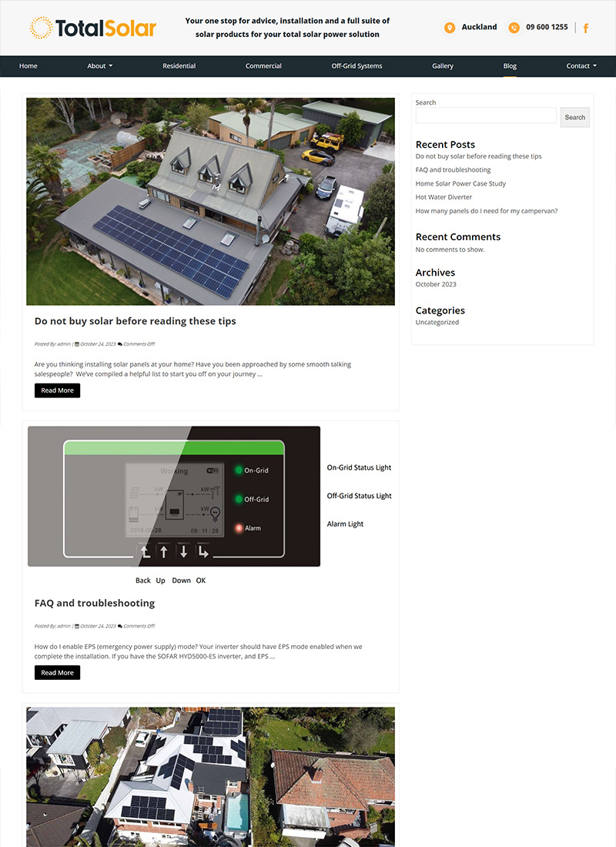Open the Home Solar Power Case Study link
The height and width of the screenshot is (847, 616).
click(460, 183)
